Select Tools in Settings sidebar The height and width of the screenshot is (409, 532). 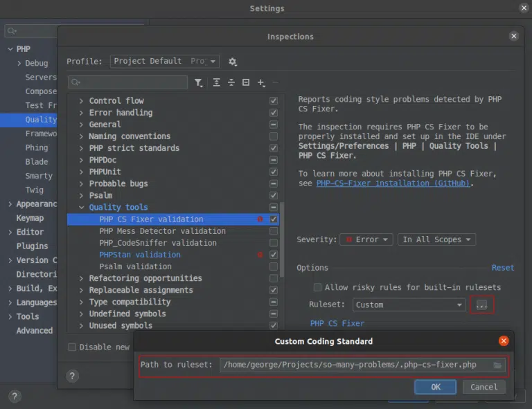pos(28,316)
